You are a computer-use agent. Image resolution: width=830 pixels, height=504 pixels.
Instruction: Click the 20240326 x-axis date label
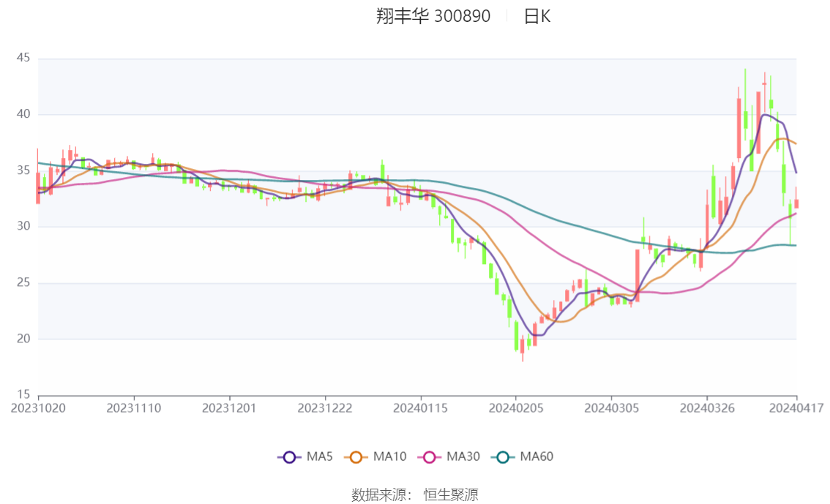coord(707,408)
